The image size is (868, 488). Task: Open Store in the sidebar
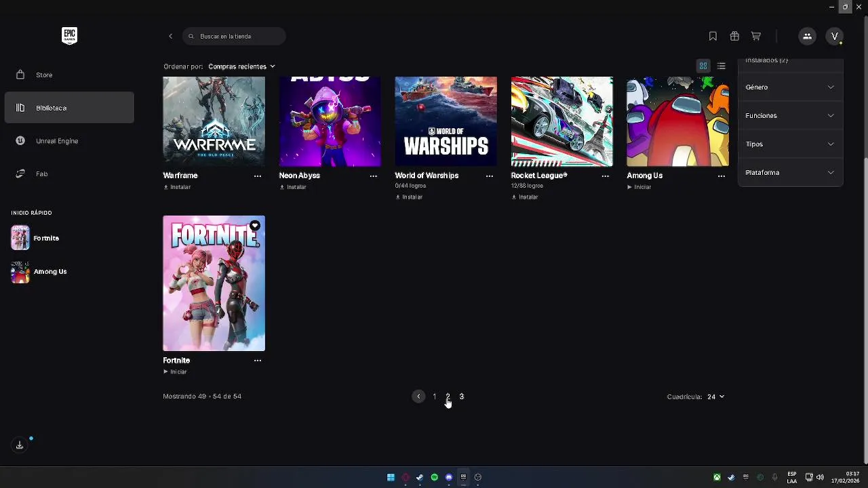69,75
